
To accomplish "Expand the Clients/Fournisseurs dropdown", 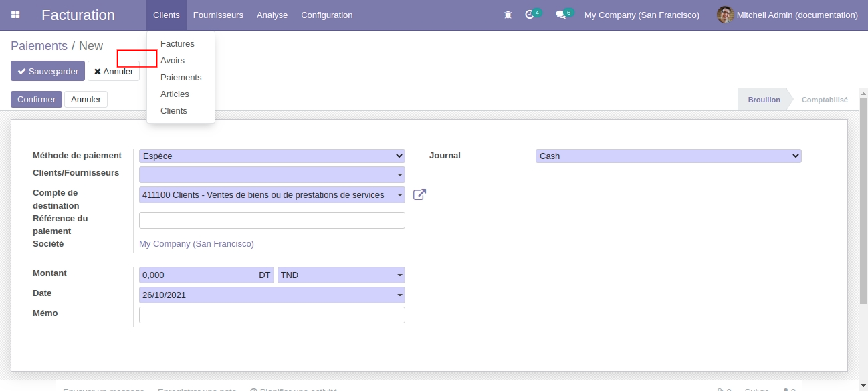I will click(272, 174).
